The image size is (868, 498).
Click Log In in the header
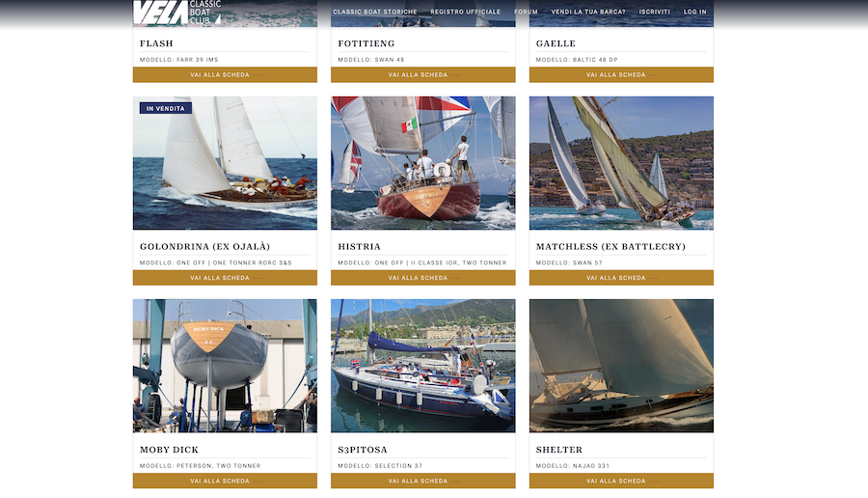694,12
